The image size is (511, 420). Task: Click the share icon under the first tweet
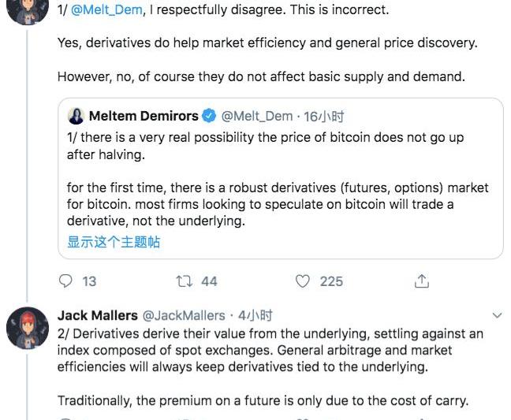click(x=422, y=281)
